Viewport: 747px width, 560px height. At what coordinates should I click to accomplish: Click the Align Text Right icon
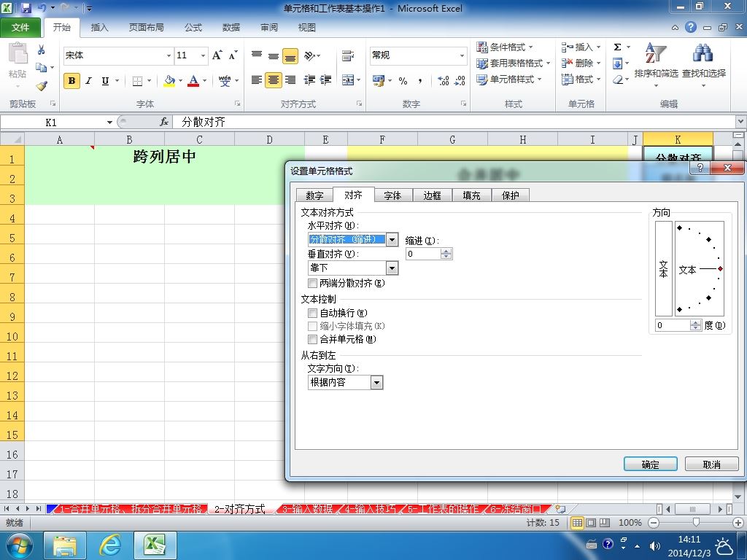point(290,80)
